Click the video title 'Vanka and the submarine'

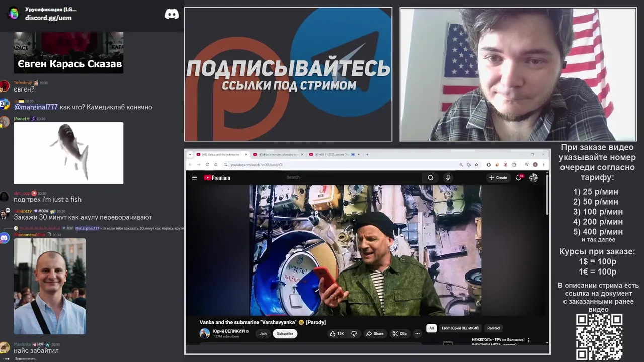[263, 322]
